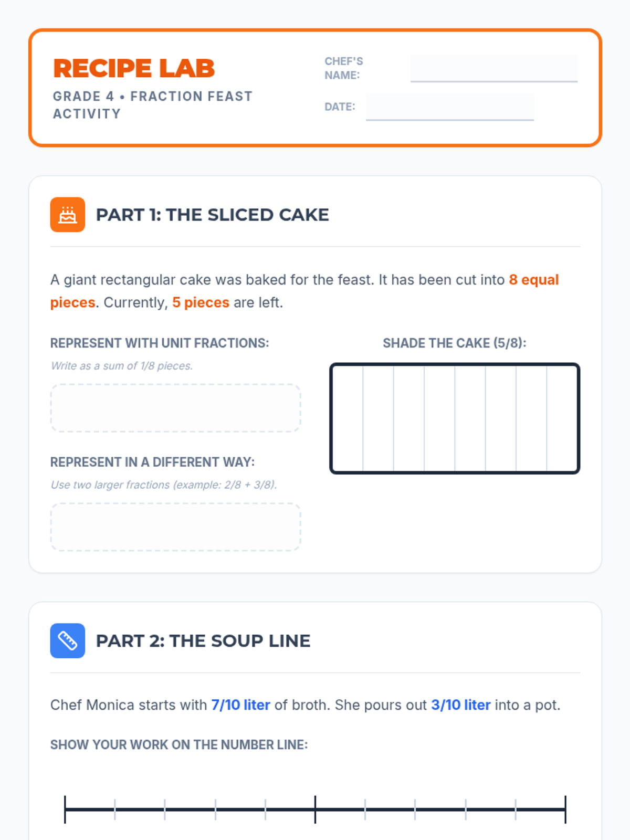
Task: Click the last cake slice on the right
Action: pyautogui.click(x=562, y=418)
